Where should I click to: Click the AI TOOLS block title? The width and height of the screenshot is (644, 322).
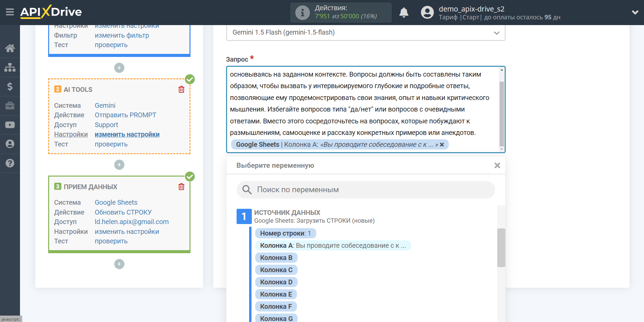[78, 89]
